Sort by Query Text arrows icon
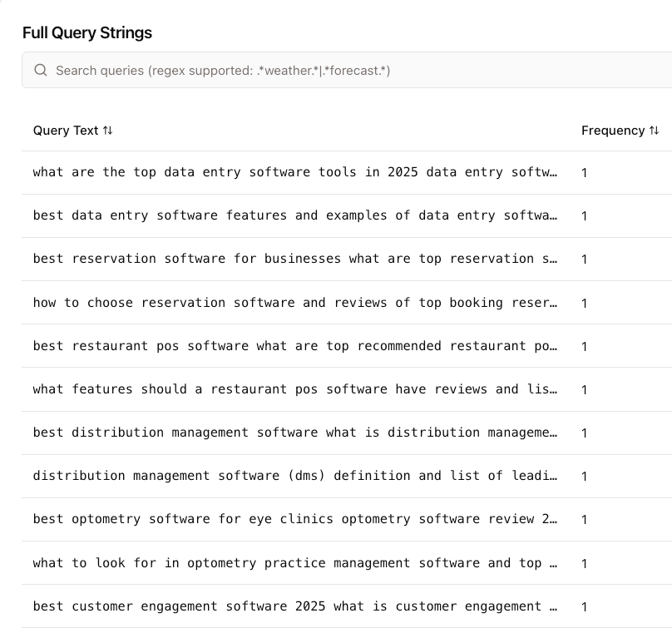This screenshot has height=628, width=672. click(x=107, y=131)
